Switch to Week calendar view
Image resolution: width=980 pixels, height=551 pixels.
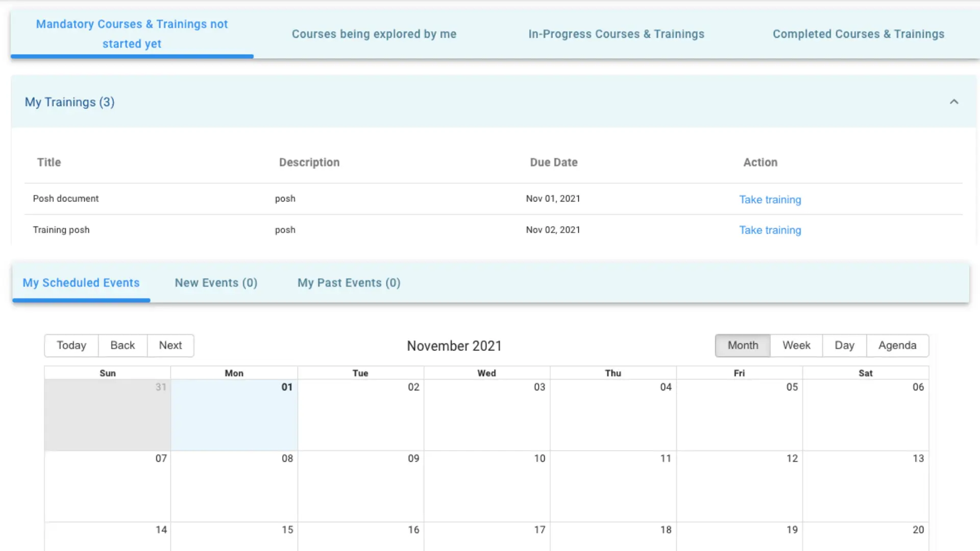[796, 345]
